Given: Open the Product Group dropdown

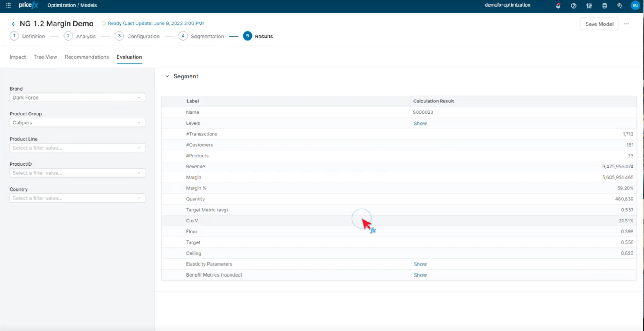Looking at the screenshot, I should pos(77,123).
